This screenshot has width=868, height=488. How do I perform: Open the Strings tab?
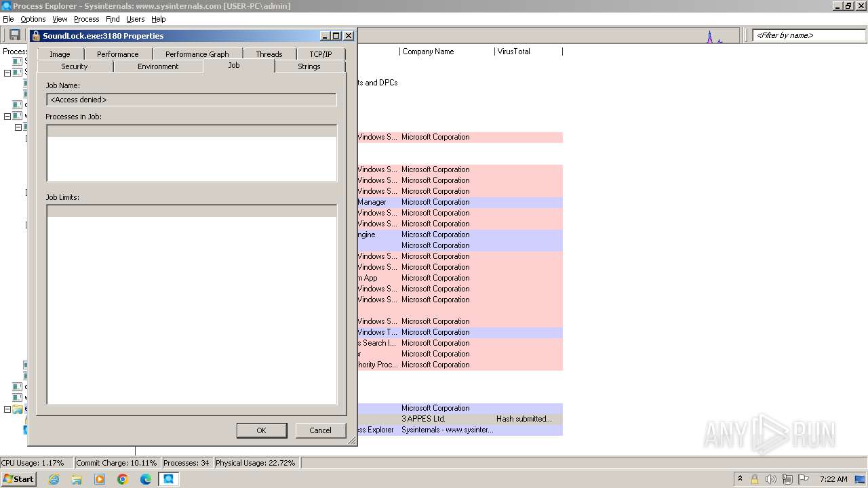tap(309, 66)
